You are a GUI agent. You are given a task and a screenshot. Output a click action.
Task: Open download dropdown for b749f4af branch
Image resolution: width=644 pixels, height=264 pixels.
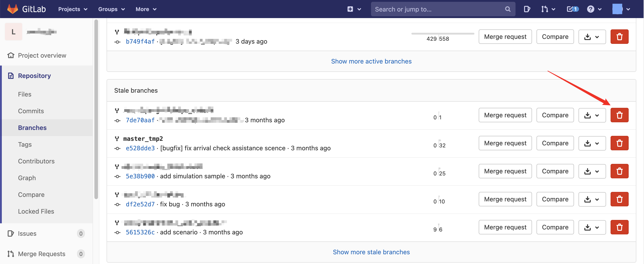[592, 37]
